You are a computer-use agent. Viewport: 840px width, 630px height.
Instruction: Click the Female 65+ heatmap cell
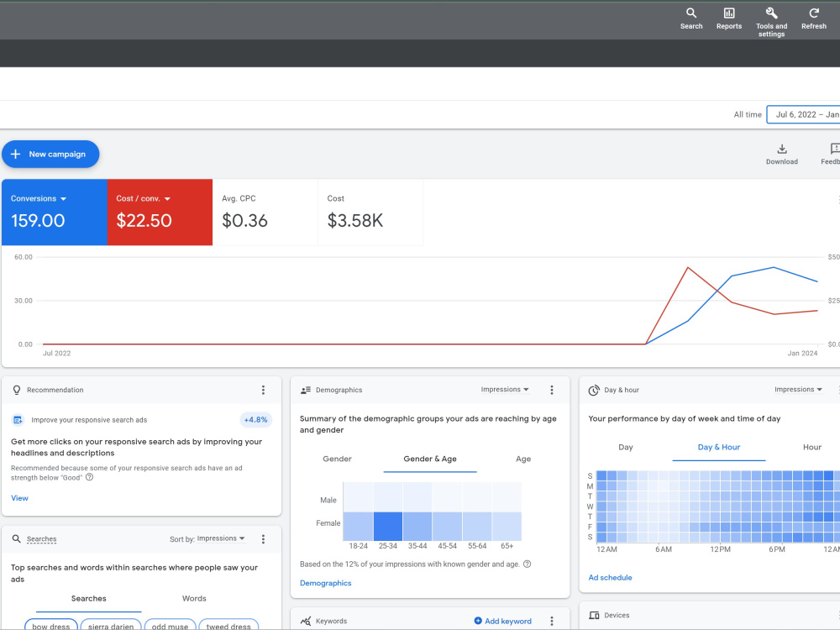click(x=507, y=526)
